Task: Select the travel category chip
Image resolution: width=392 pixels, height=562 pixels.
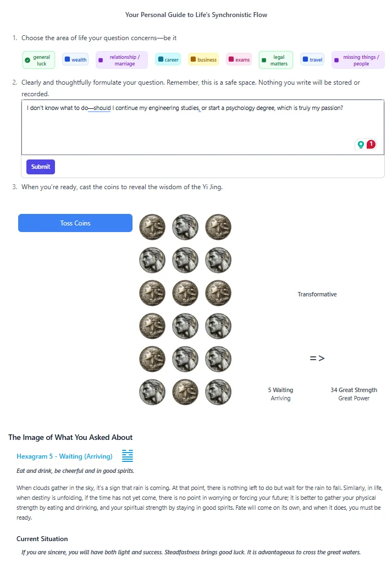Action: click(x=312, y=60)
